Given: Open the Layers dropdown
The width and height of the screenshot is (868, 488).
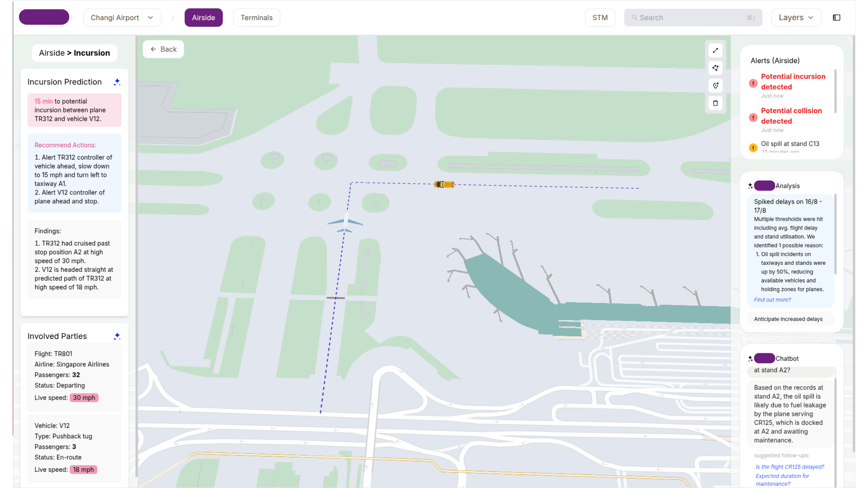Looking at the screenshot, I should pyautogui.click(x=796, y=17).
